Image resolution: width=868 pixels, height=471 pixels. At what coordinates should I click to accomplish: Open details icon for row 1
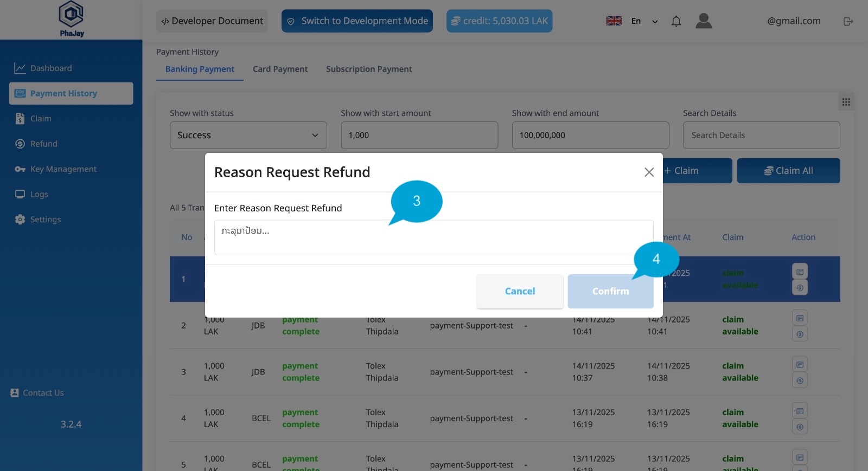coord(800,271)
